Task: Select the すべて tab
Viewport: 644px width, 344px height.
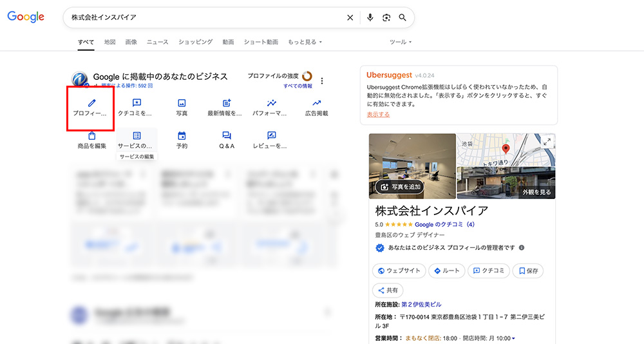Action: pyautogui.click(x=86, y=42)
